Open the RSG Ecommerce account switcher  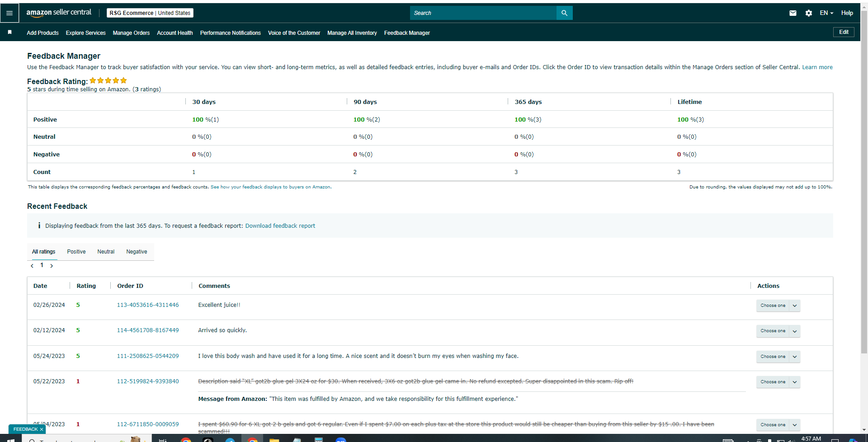(x=150, y=13)
